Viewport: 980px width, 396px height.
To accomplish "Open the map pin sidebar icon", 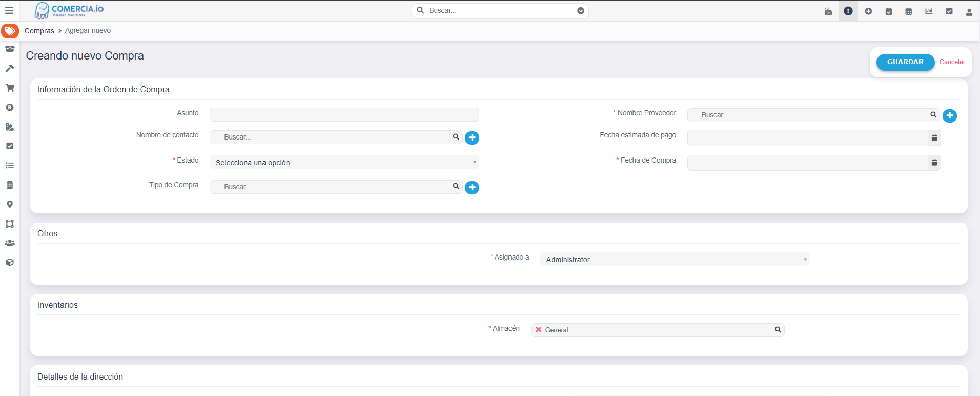I will point(10,204).
